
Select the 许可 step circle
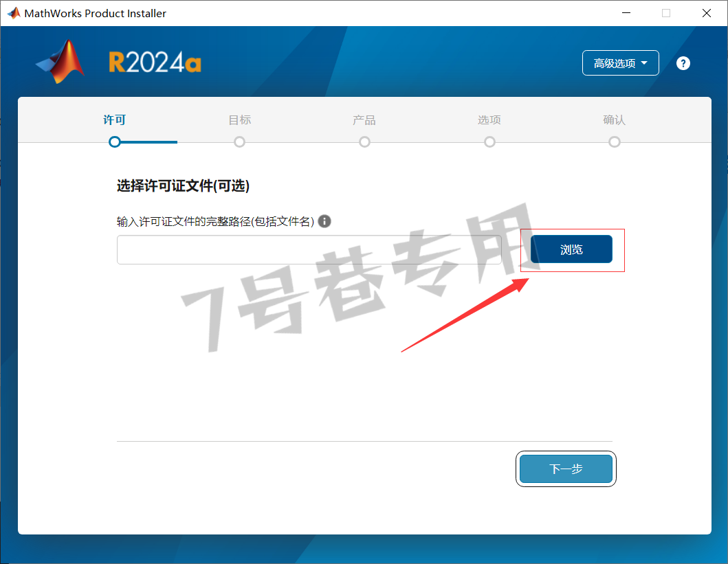[x=115, y=142]
